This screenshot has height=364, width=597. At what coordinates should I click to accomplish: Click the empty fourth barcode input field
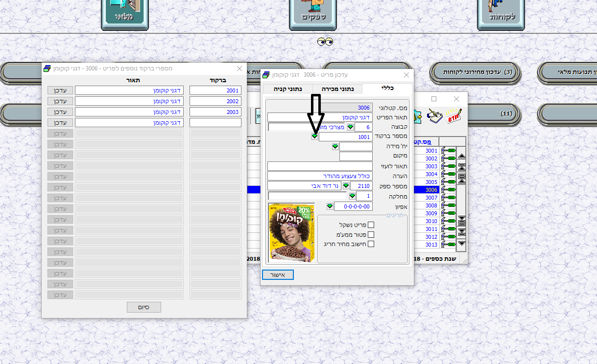[215, 123]
